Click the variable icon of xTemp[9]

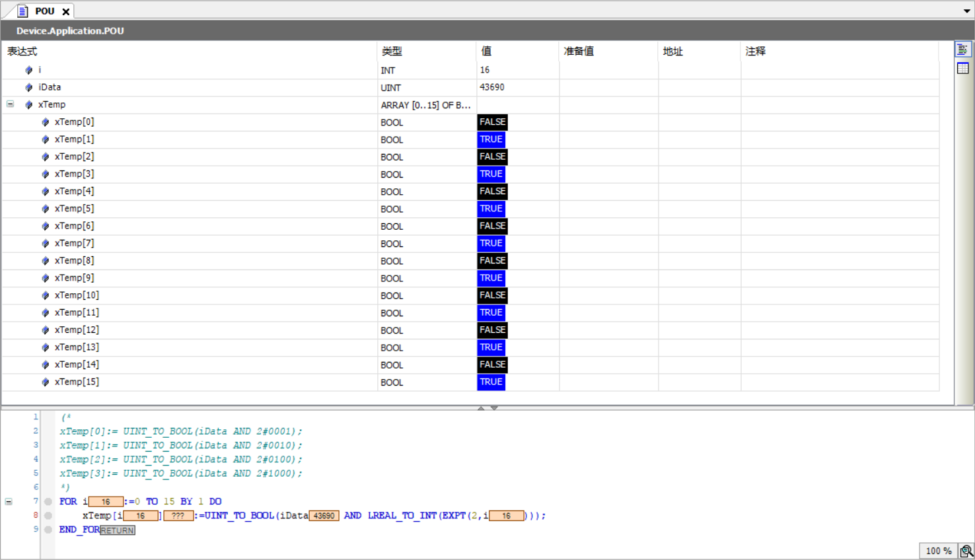(x=46, y=278)
